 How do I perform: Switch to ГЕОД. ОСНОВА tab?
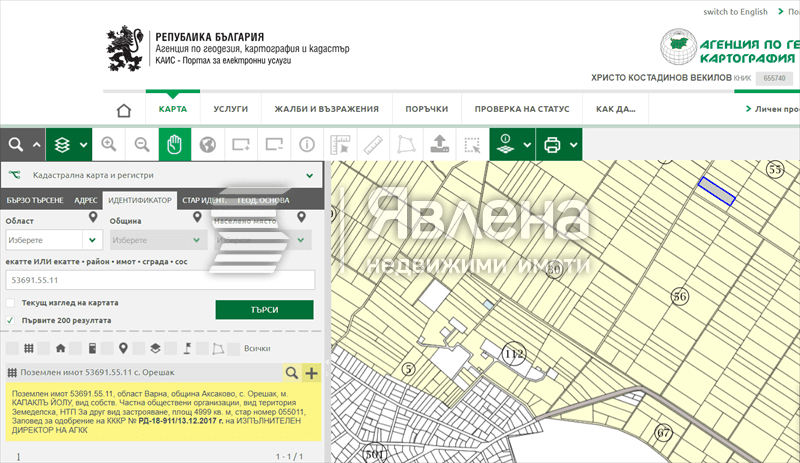pos(263,200)
